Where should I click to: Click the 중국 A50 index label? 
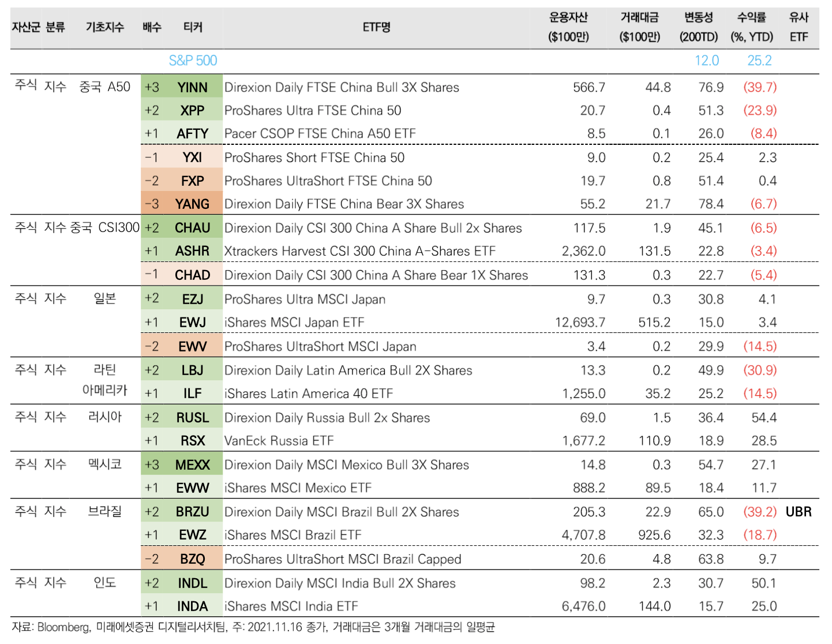click(104, 87)
